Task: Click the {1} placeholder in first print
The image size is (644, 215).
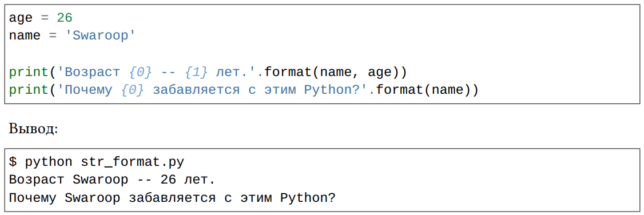Action: point(196,72)
